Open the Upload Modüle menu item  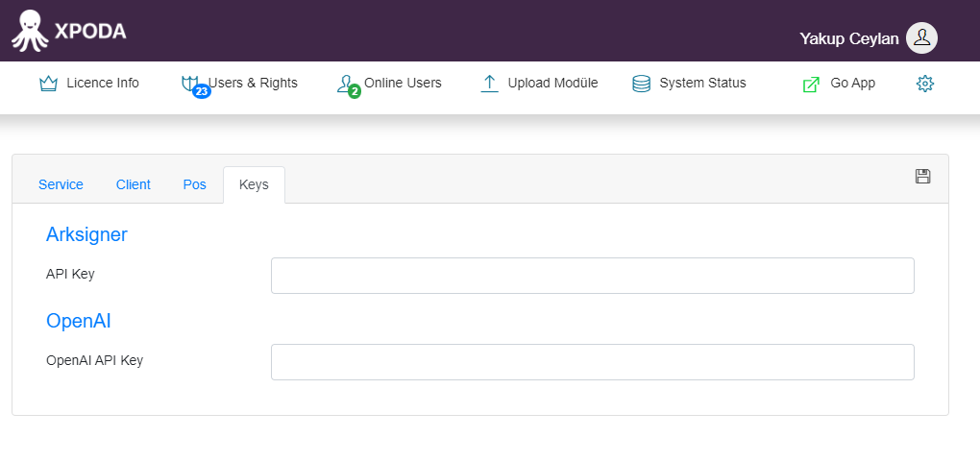[x=552, y=83]
